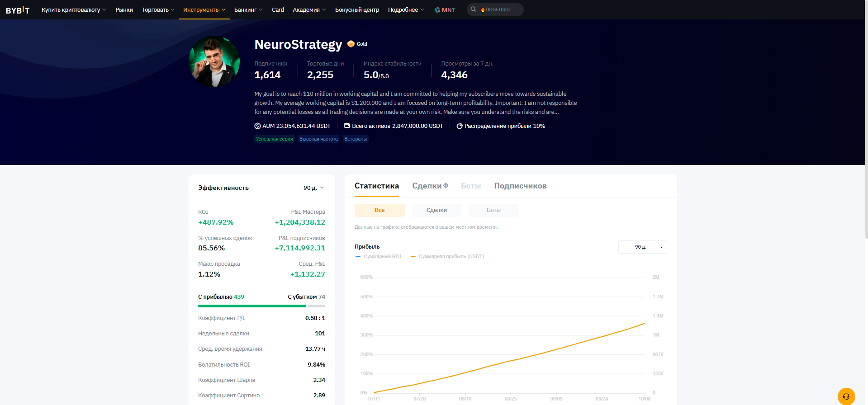The height and width of the screenshot is (405, 868).
Task: Click the NeuroStrategy profile avatar
Action: pos(214,62)
